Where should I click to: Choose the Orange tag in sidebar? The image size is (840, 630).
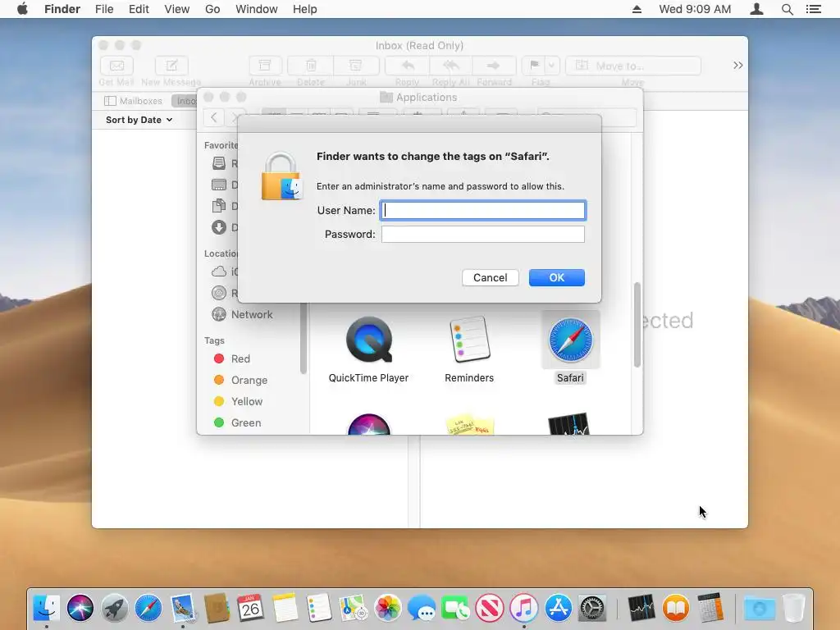240,380
